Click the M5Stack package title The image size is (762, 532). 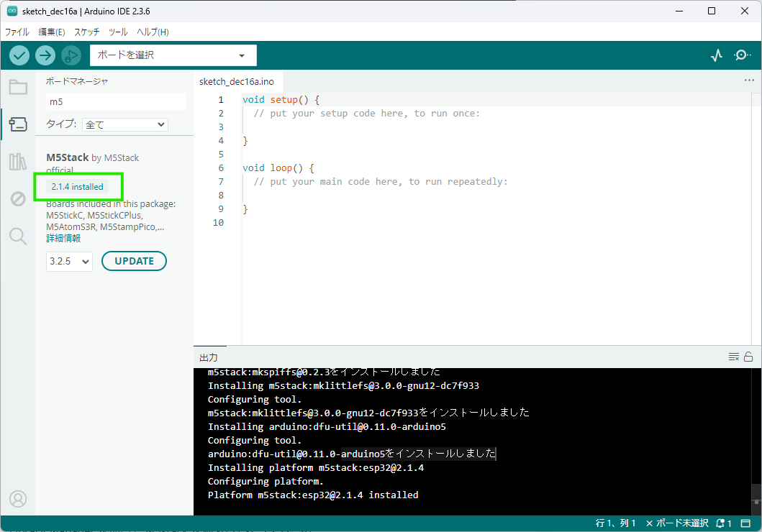tap(68, 157)
